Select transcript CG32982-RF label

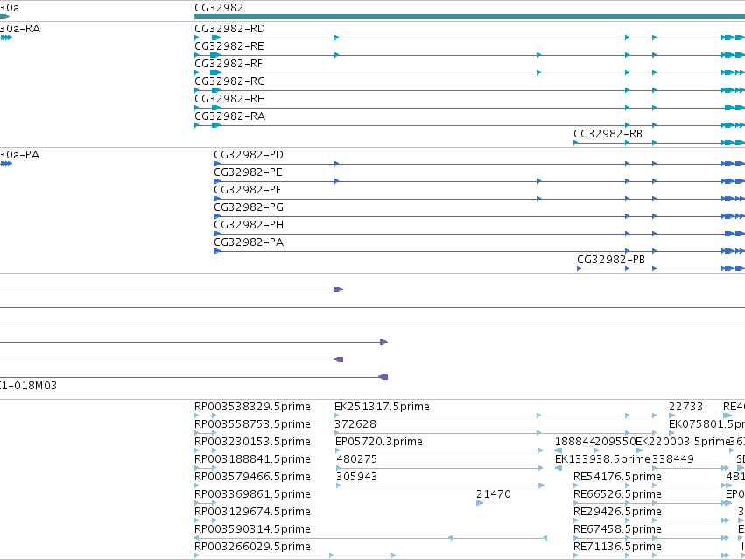coord(228,64)
